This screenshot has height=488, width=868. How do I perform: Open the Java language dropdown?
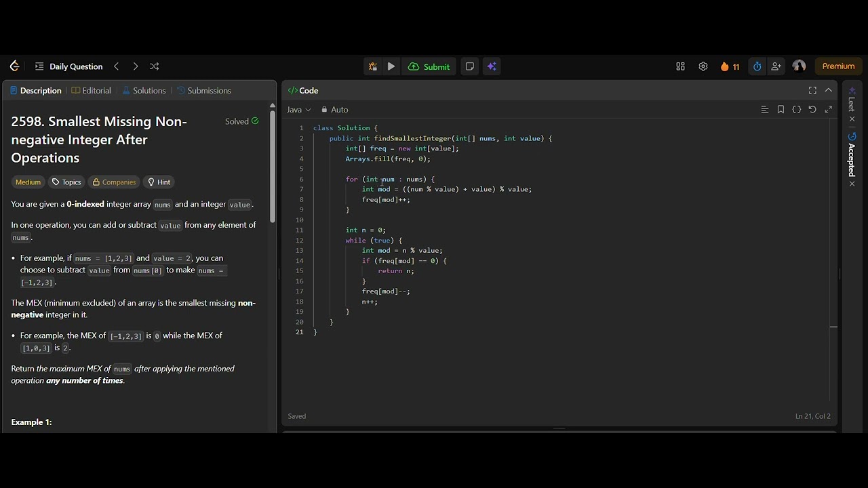pyautogui.click(x=299, y=110)
